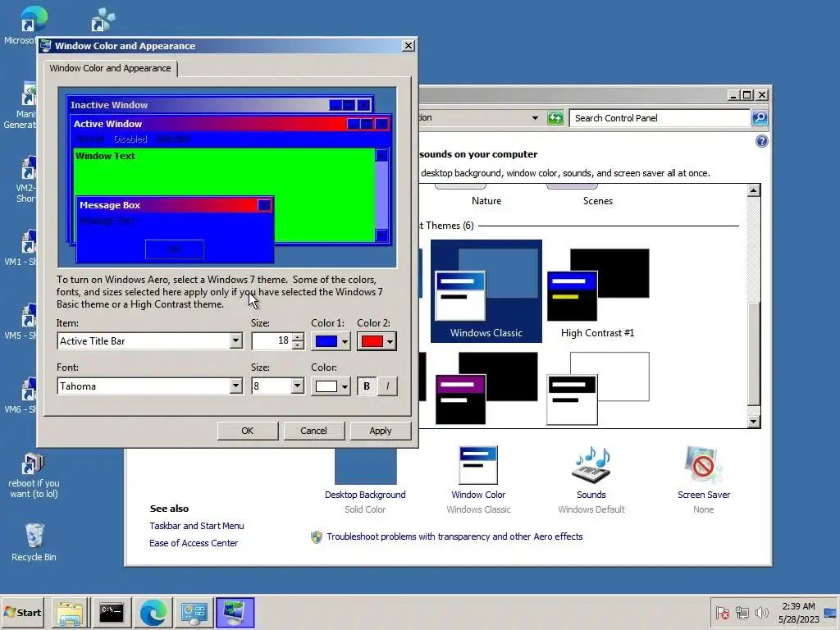Decrease the title bar size with down spinner
The width and height of the screenshot is (840, 630).
click(299, 345)
